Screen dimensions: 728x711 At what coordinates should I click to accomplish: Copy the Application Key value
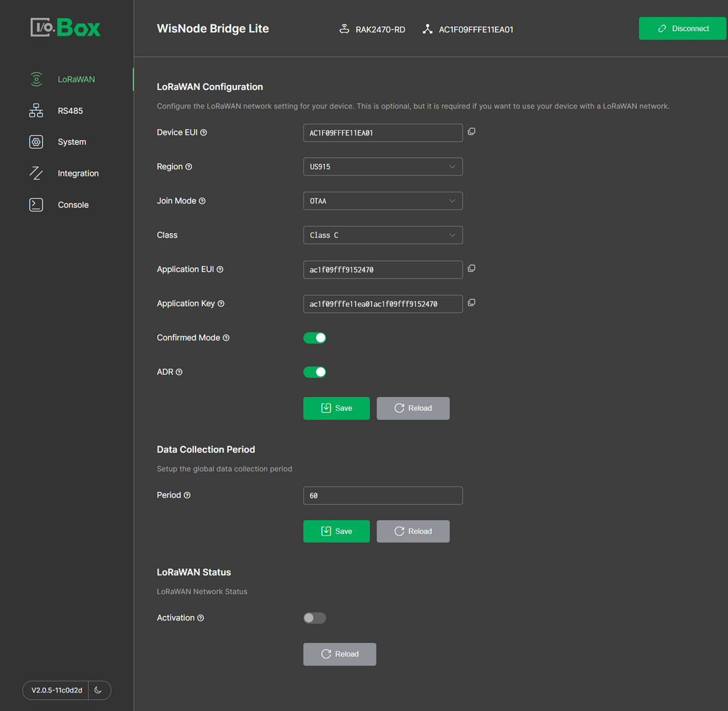(471, 303)
